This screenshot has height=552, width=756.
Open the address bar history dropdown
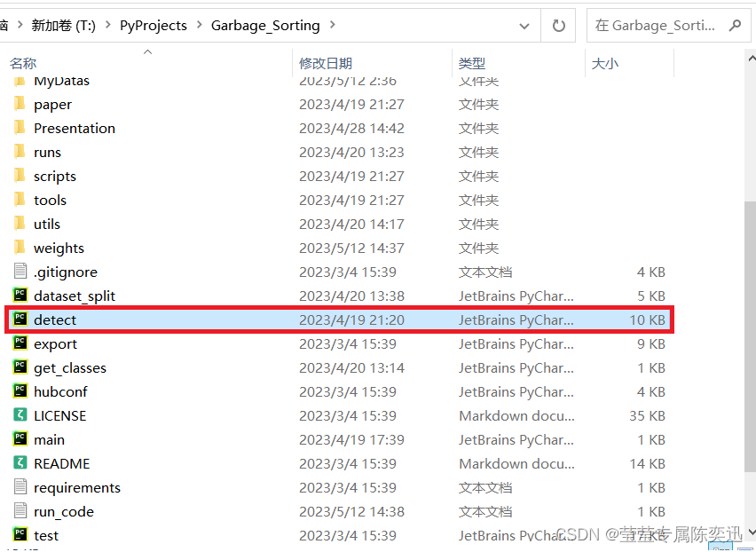[x=524, y=26]
